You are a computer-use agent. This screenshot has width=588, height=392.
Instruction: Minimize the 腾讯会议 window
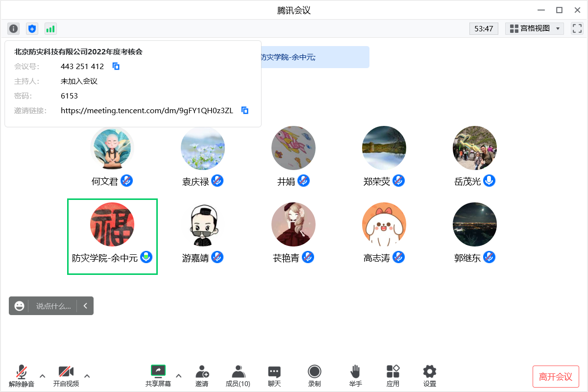coord(541,10)
